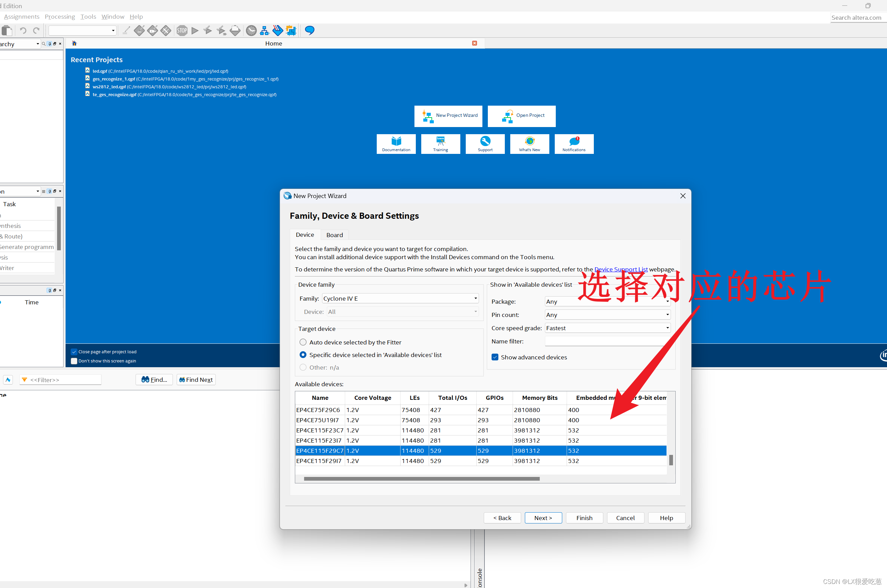Click the Paste toolbar icon
The height and width of the screenshot is (588, 887).
coord(7,30)
